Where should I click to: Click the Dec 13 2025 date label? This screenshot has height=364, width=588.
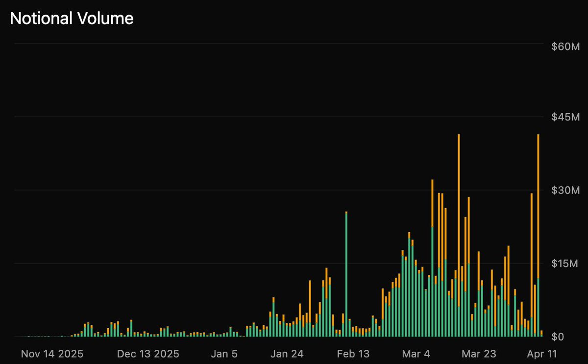pos(149,353)
